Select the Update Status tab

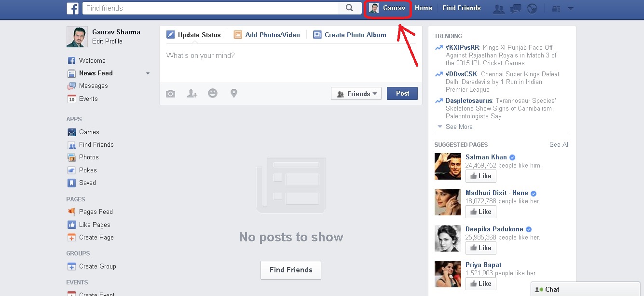(x=193, y=35)
